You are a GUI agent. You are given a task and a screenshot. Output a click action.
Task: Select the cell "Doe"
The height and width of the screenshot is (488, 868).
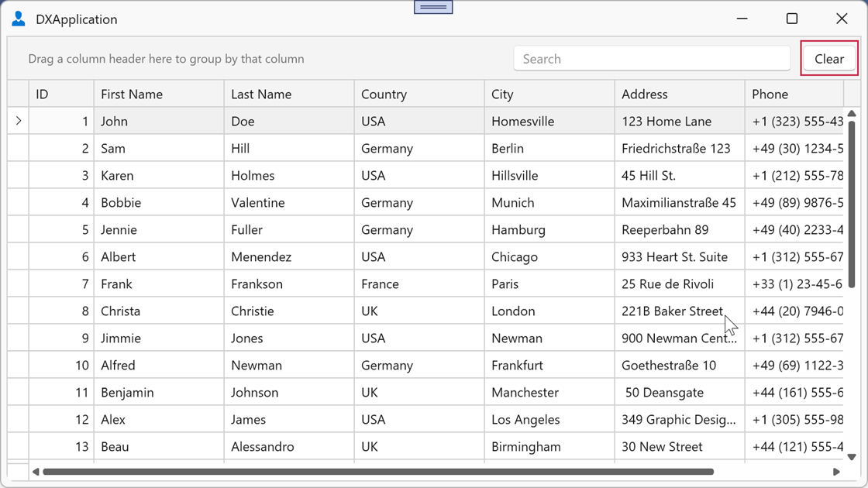[x=289, y=121]
